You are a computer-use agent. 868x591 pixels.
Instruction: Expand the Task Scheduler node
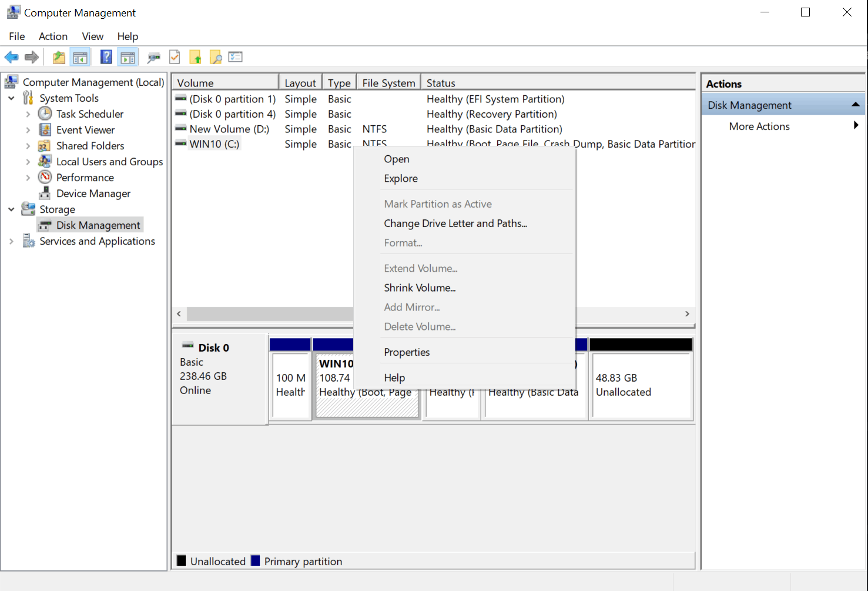click(x=28, y=114)
